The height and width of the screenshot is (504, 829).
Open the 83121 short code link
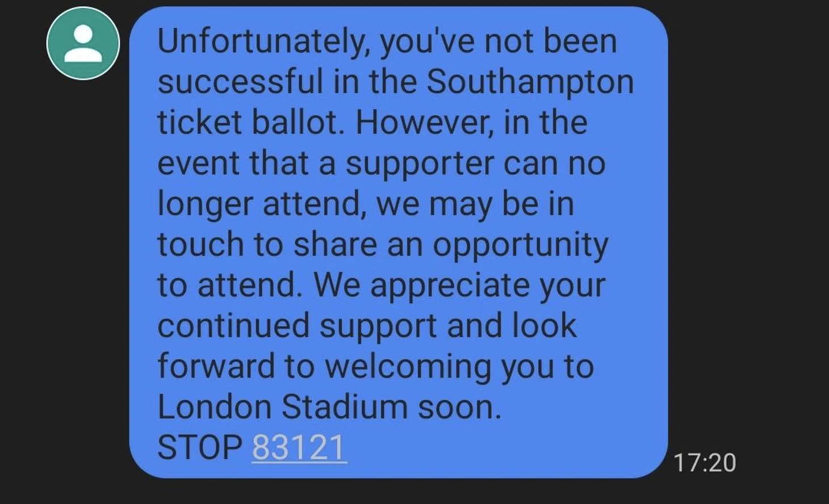[299, 447]
